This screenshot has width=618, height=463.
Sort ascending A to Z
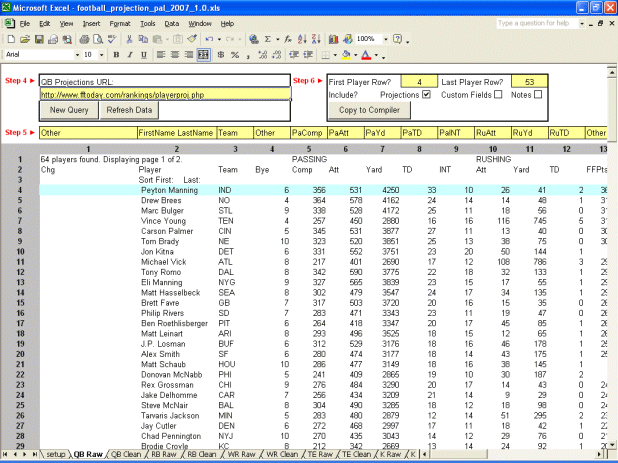pyautogui.click(x=302, y=39)
